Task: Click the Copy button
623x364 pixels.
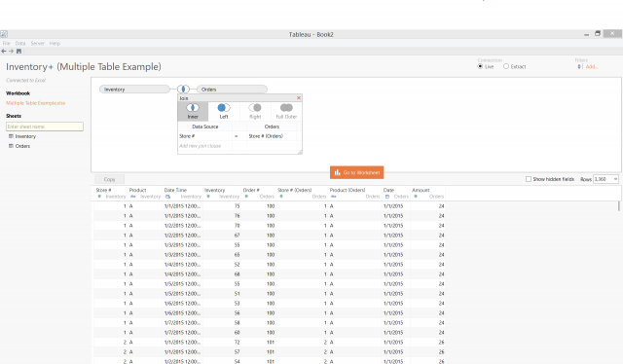Action: [x=109, y=179]
